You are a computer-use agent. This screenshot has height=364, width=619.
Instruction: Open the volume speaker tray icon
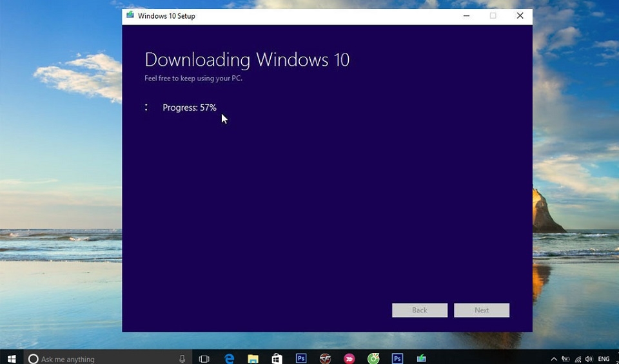click(589, 359)
